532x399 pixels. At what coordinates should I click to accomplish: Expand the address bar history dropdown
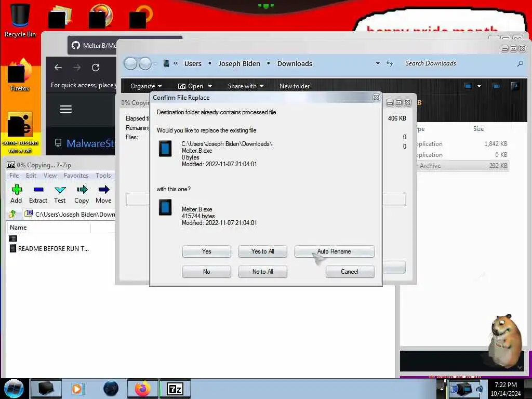(x=378, y=63)
